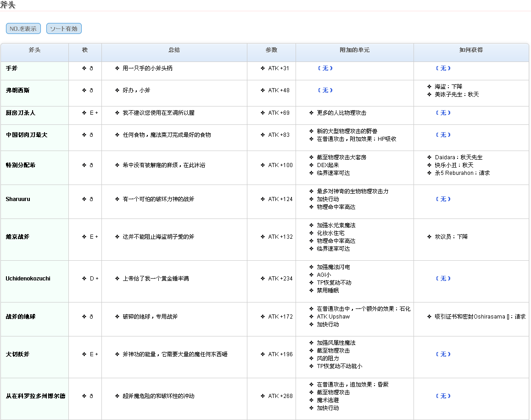531x420 pixels.
Task: Select the 弗朗西斯 axe entry
Action: coord(17,90)
